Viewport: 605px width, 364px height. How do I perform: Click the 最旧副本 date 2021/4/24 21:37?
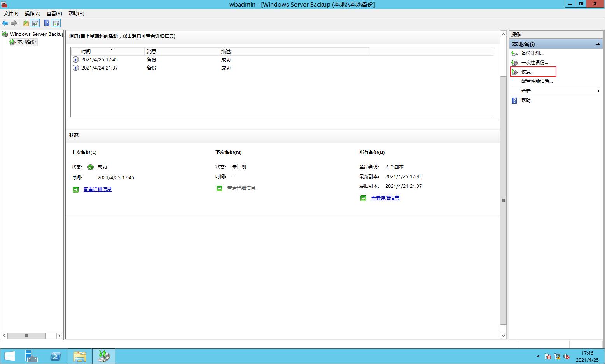tap(404, 186)
